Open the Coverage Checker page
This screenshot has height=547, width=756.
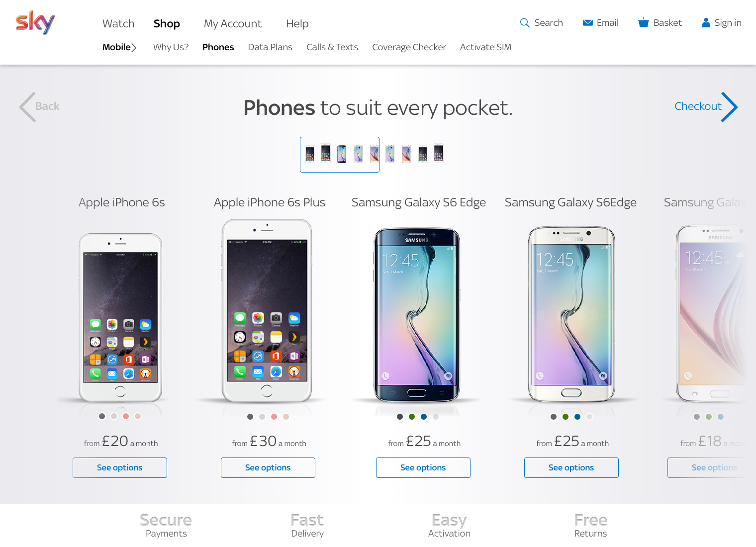409,47
